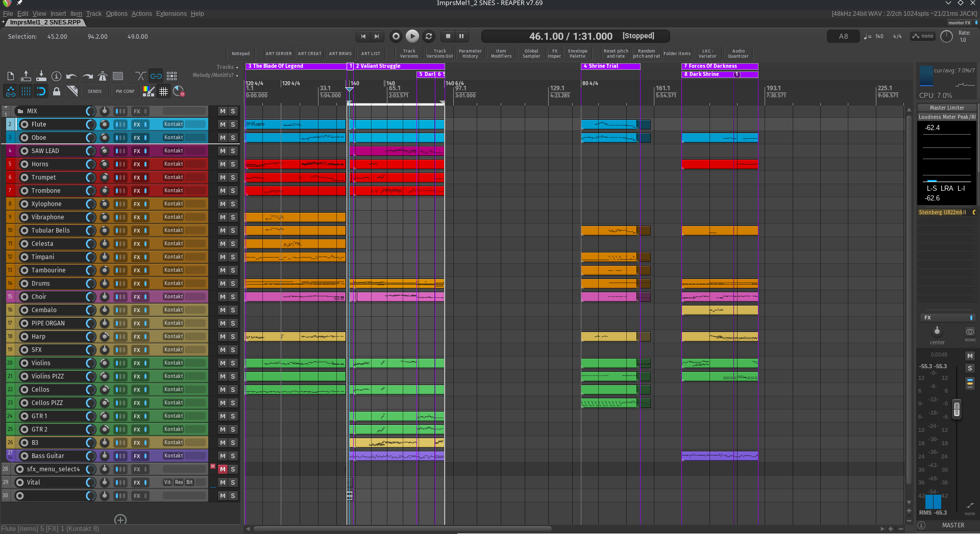980x534 pixels.
Task: Click the undo arrow icon
Action: [72, 77]
